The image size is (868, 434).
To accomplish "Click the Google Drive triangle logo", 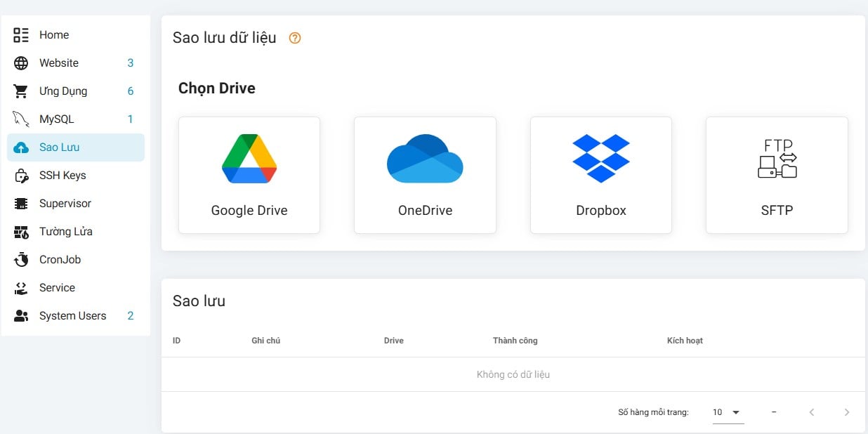I will pos(249,159).
